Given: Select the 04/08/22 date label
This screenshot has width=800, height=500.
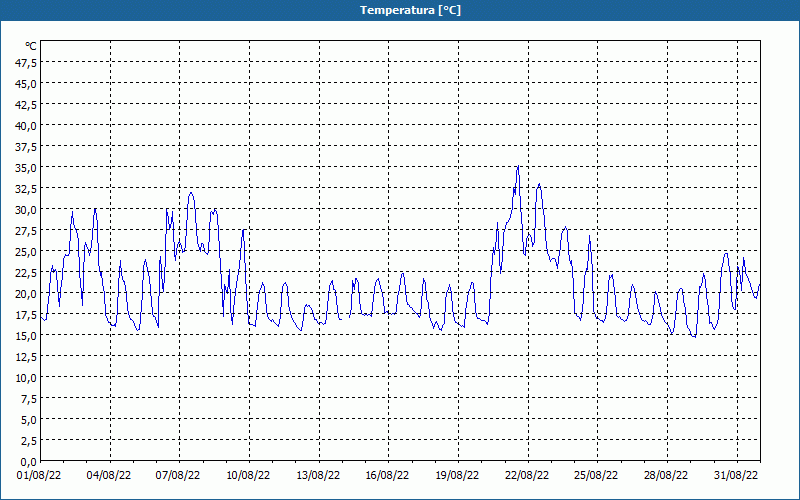Looking at the screenshot, I should coord(109,476).
